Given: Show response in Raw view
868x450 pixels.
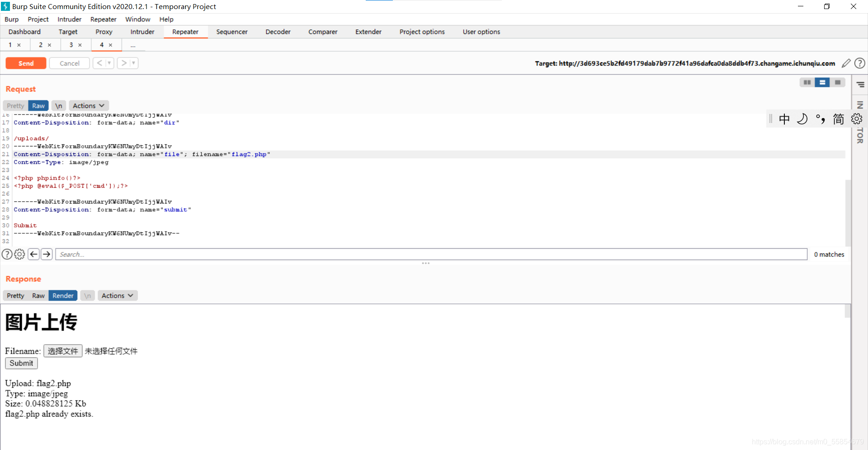Looking at the screenshot, I should point(38,296).
